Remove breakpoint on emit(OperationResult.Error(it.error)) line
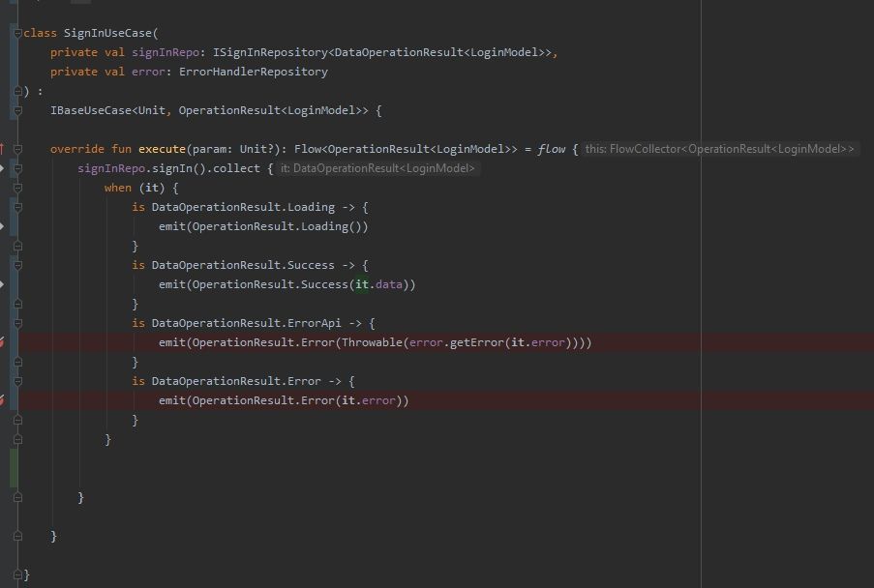This screenshot has width=874, height=588. pos(2,399)
